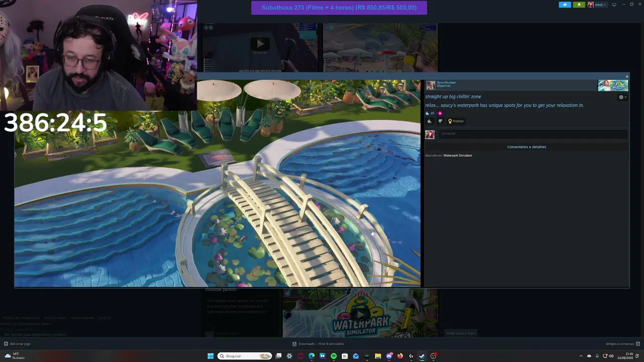The image size is (644, 362).
Task: Open the Mail app taskbar icon
Action: [356, 356]
